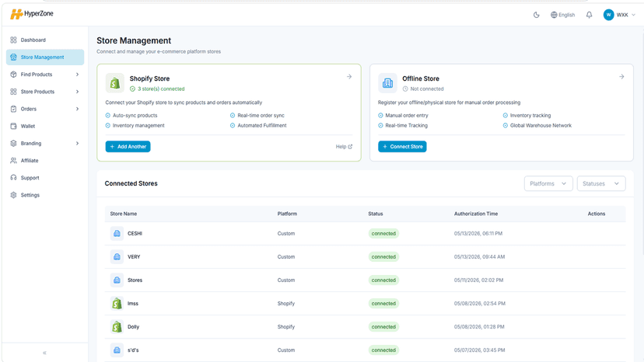Click s'd's store icon
Viewport: 644px width, 362px height.
tap(117, 350)
